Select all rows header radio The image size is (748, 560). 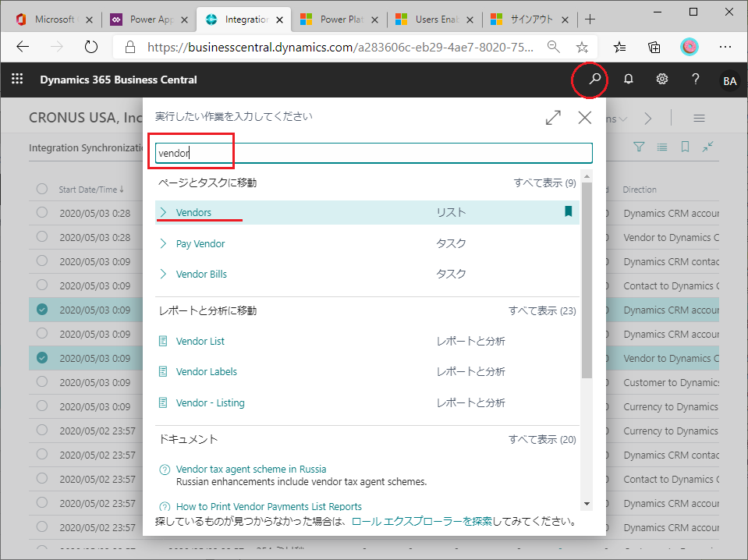pos(42,189)
